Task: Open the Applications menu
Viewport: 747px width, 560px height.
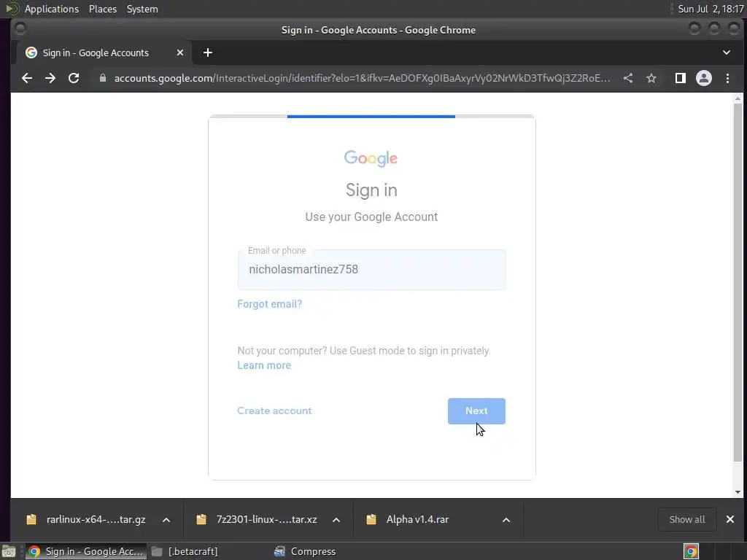Action: [x=52, y=9]
